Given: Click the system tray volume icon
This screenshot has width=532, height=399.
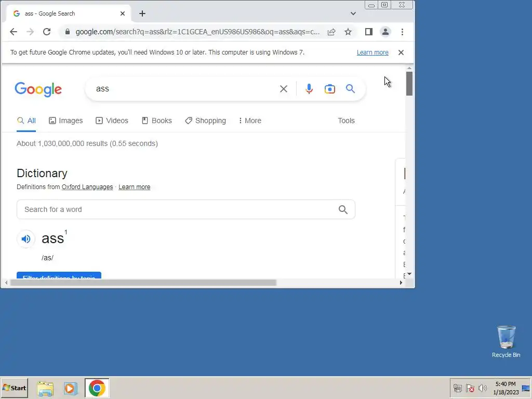Looking at the screenshot, I should pos(482,388).
